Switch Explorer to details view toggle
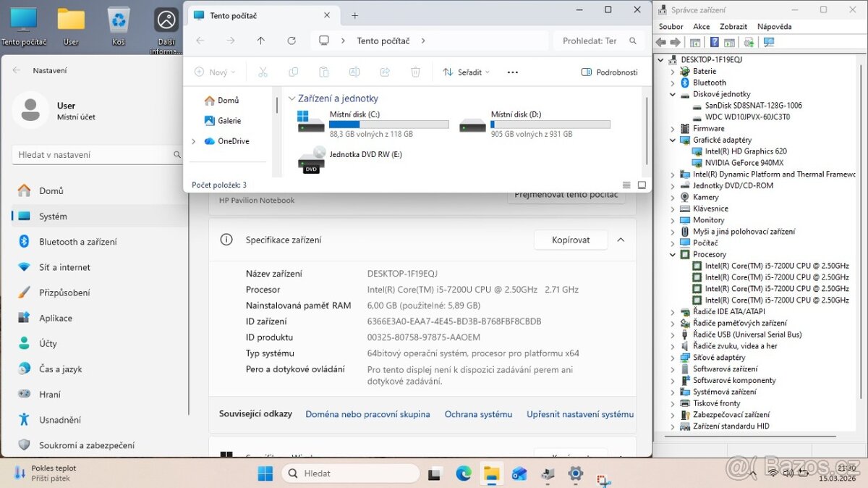 [626, 185]
